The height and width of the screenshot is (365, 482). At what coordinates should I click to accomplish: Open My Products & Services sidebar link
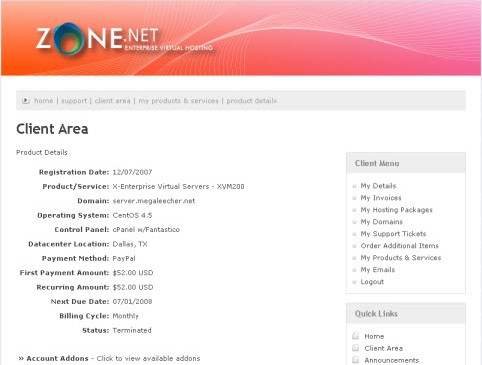[x=401, y=258]
